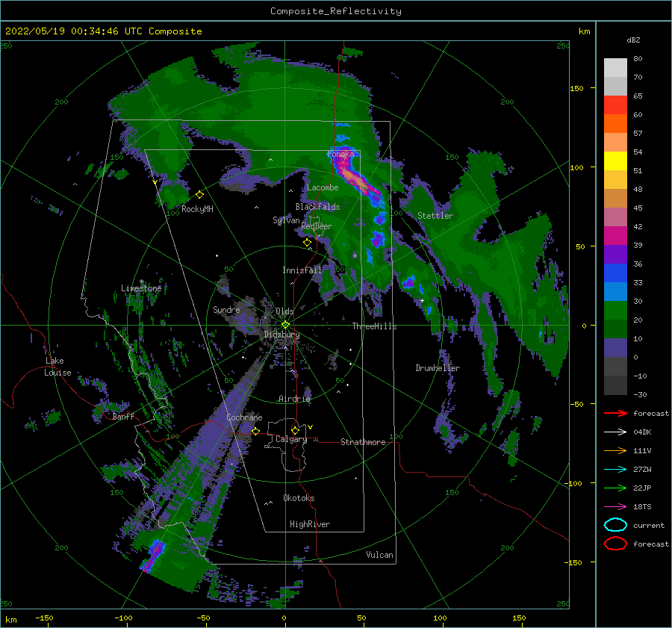Click the Ponoka city label
Image resolution: width=672 pixels, height=628 pixels.
(340, 154)
